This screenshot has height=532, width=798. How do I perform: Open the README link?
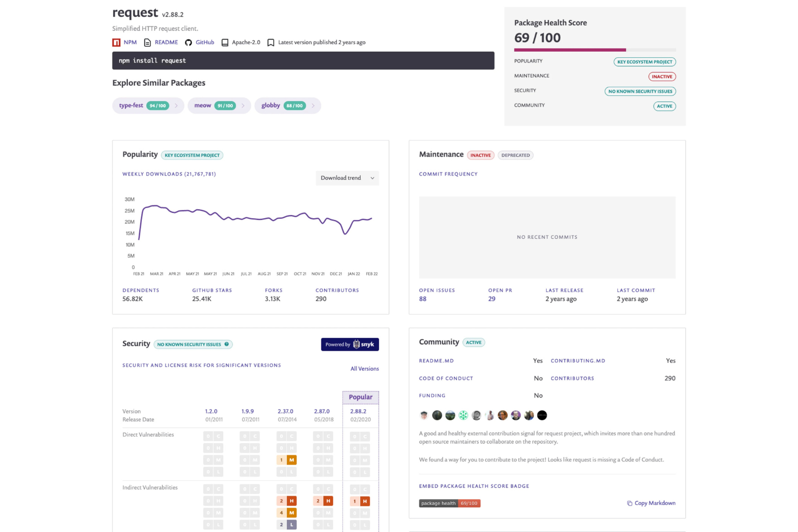pyautogui.click(x=166, y=43)
